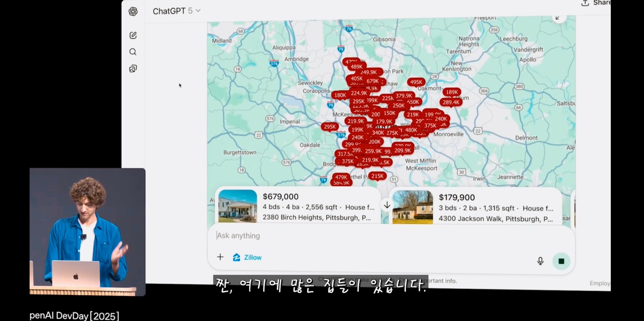Open the search chats magnifier icon

[x=133, y=52]
